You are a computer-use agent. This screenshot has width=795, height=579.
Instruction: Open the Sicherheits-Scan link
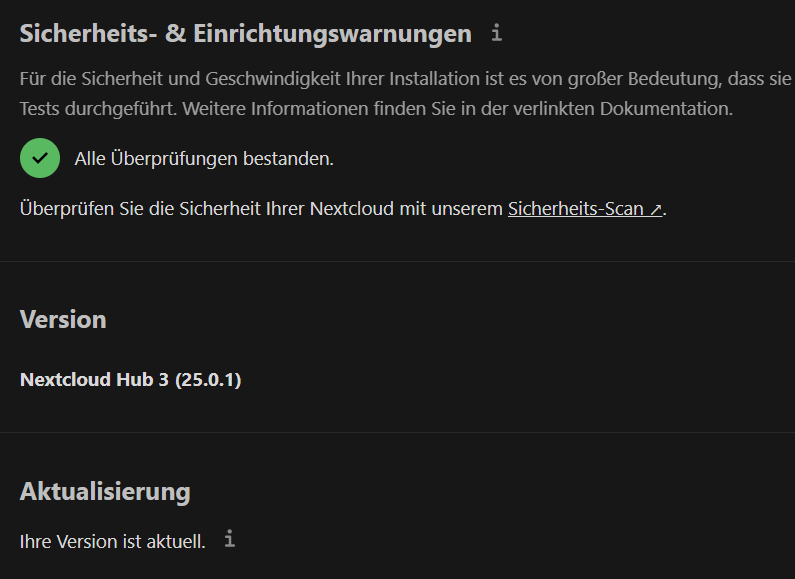coord(585,209)
